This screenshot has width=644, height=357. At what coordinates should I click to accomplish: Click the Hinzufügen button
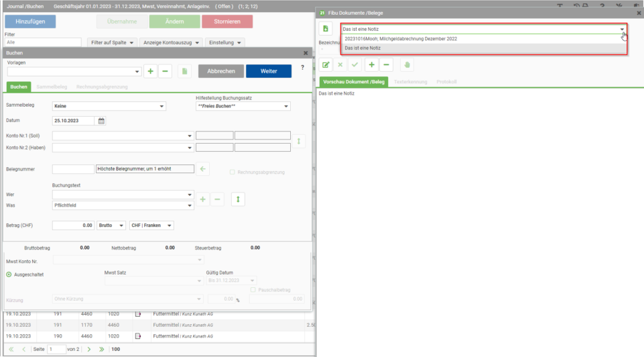point(30,21)
